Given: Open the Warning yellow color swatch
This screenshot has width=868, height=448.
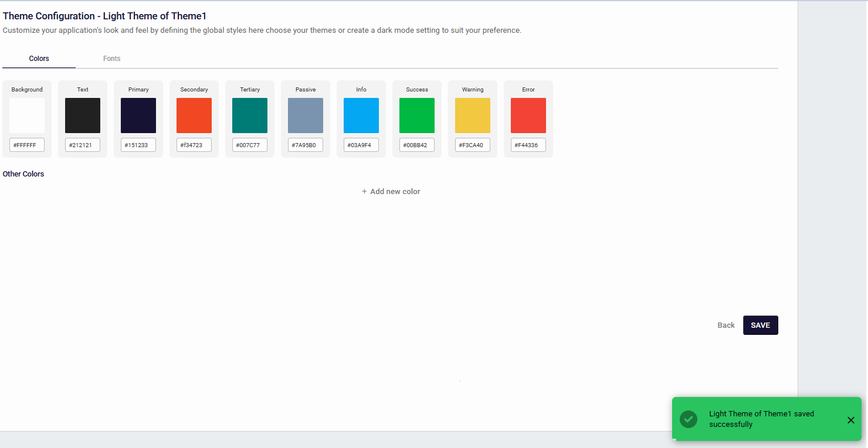Looking at the screenshot, I should tap(473, 116).
